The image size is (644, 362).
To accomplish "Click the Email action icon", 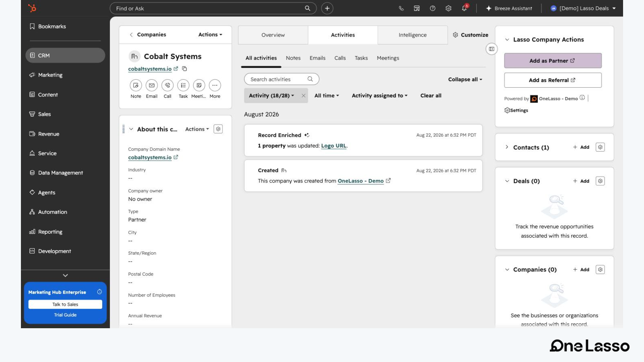I will click(x=152, y=85).
